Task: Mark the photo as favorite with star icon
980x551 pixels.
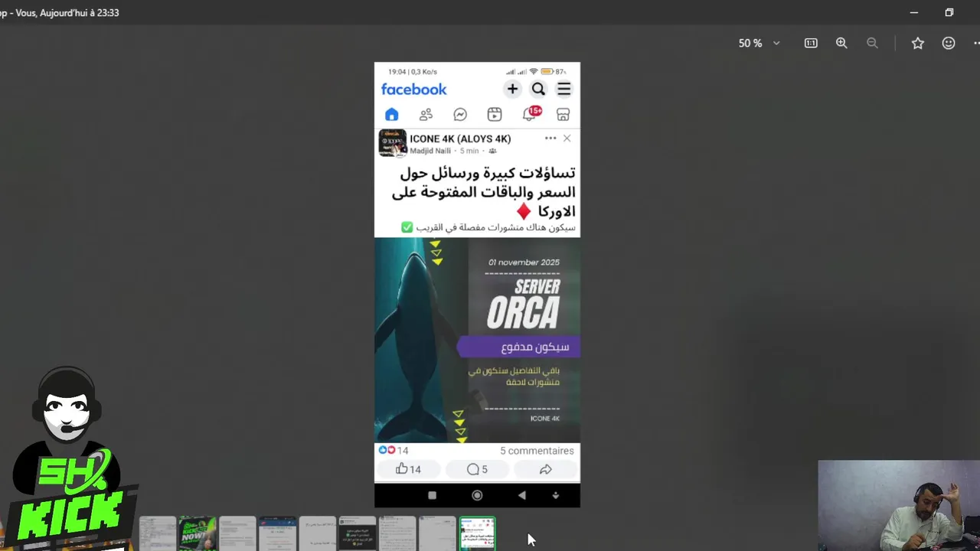Action: [918, 44]
